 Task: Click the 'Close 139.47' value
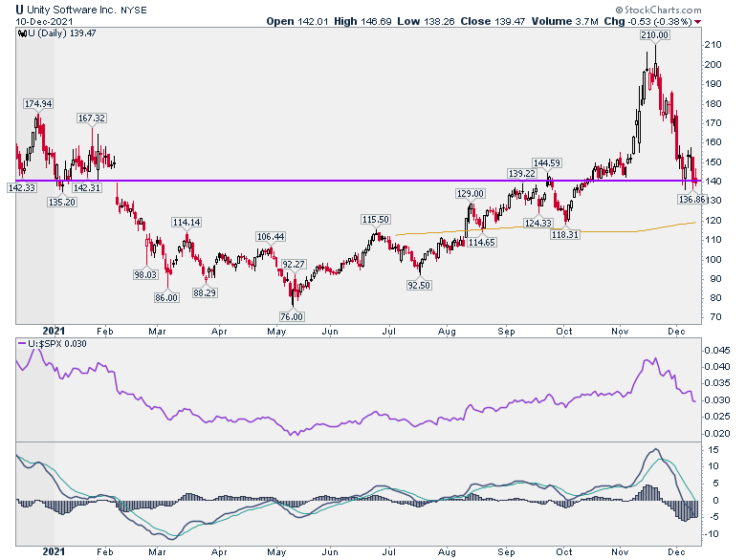pos(493,21)
